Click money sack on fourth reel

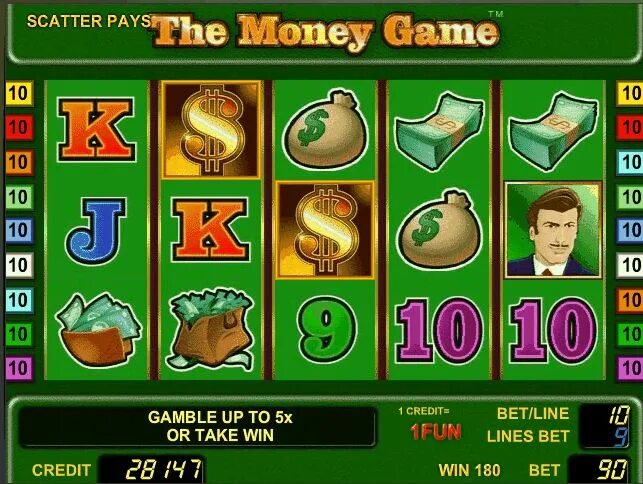pyautogui.click(x=439, y=230)
